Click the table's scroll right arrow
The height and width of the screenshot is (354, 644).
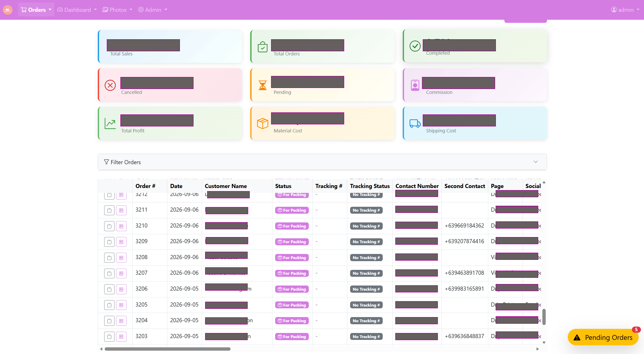(x=537, y=349)
